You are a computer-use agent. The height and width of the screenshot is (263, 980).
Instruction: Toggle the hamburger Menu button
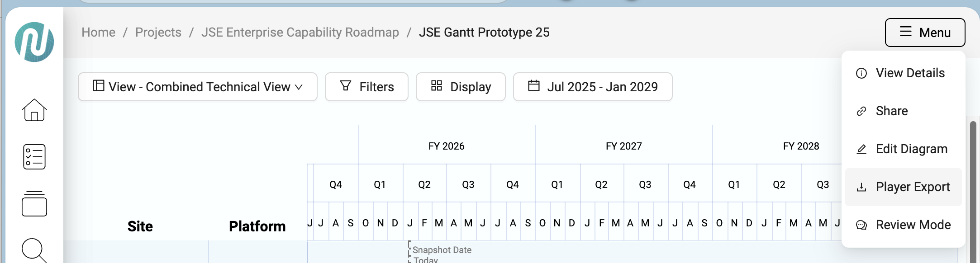point(925,33)
